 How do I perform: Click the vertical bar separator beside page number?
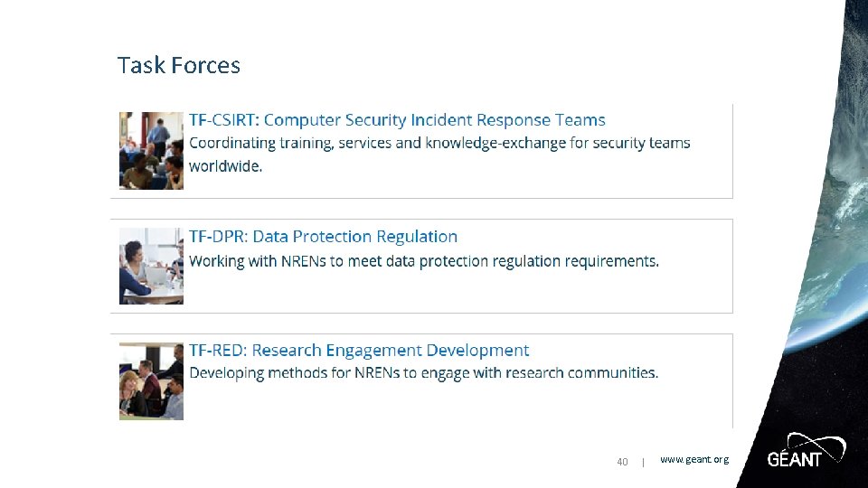(x=643, y=462)
